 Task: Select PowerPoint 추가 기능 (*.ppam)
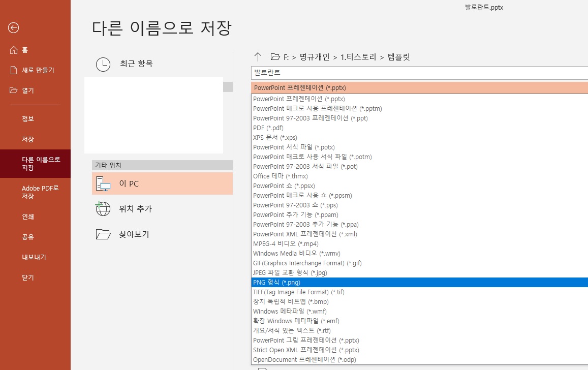point(420,215)
